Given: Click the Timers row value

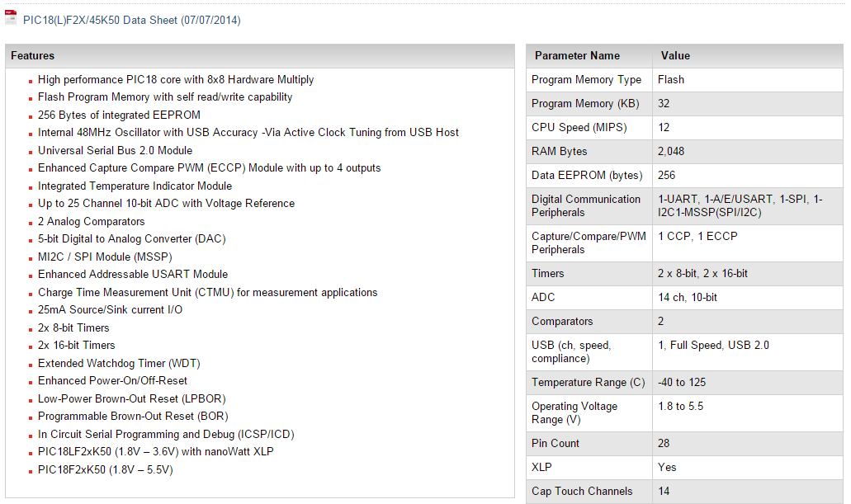Looking at the screenshot, I should [x=702, y=273].
